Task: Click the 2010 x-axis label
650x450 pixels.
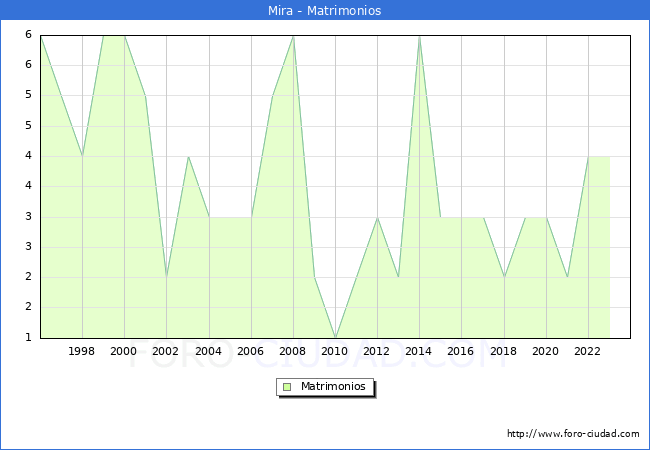Action: [335, 351]
